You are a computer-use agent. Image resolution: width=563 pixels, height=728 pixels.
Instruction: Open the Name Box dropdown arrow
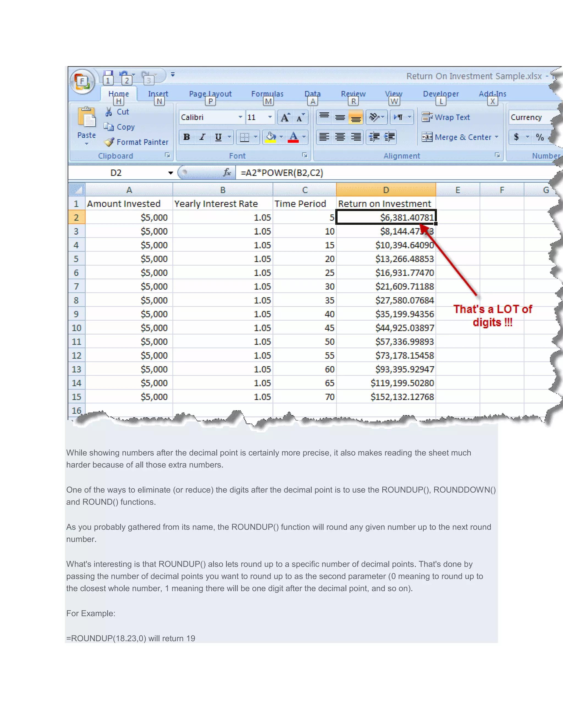tap(170, 173)
